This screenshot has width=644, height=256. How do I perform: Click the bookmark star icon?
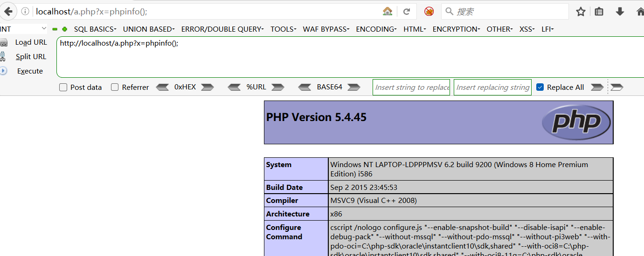click(x=581, y=12)
